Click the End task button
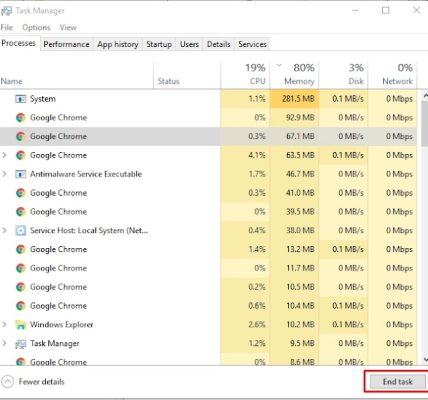This screenshot has height=400, width=428. (x=397, y=382)
